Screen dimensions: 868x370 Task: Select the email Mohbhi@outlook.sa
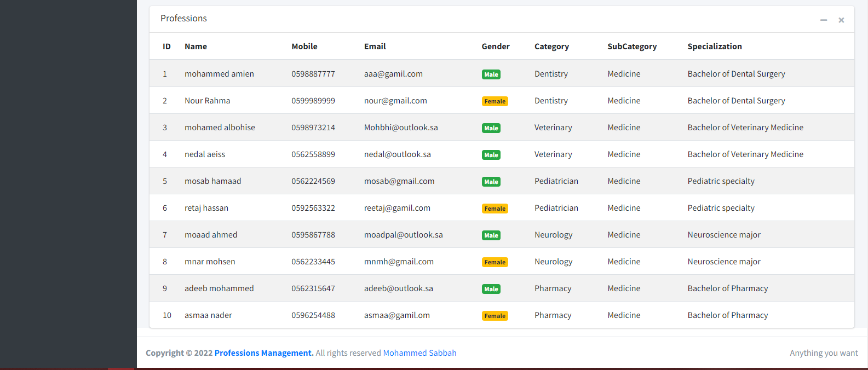click(401, 128)
